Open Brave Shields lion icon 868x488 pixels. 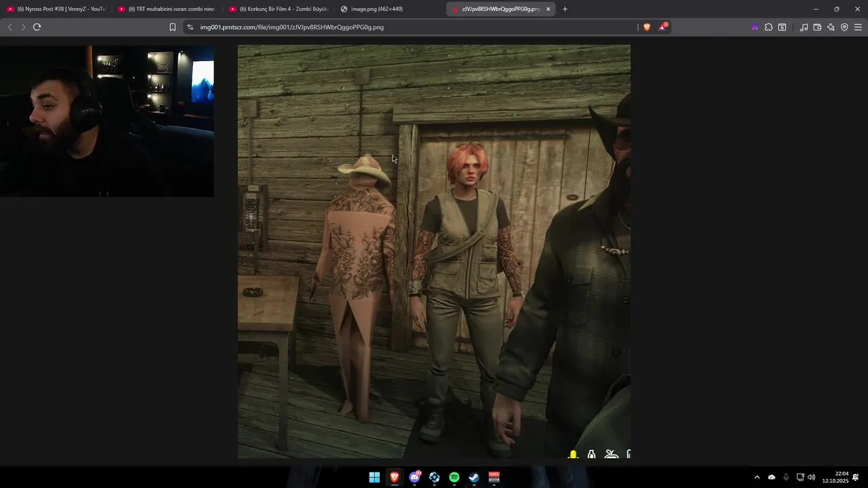(x=646, y=27)
